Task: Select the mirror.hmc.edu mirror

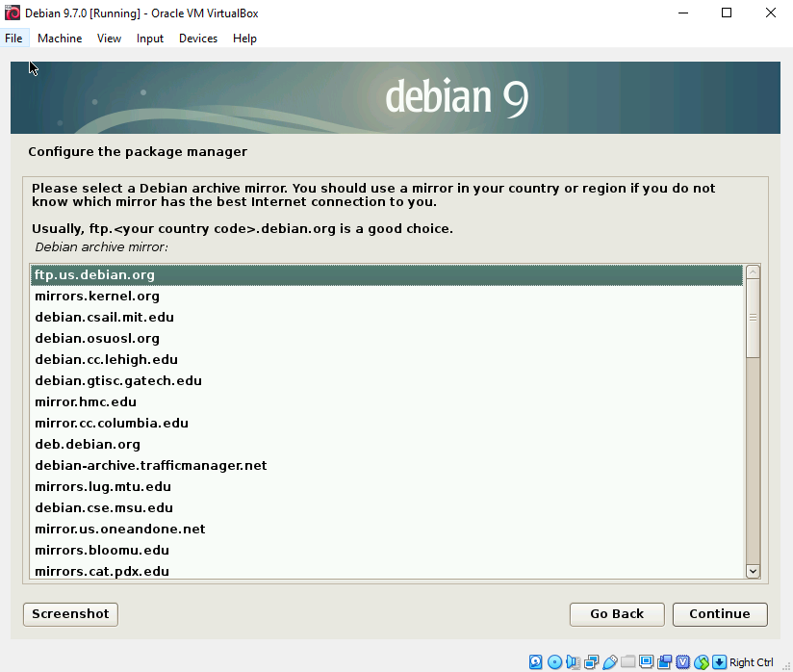Action: [x=387, y=402]
